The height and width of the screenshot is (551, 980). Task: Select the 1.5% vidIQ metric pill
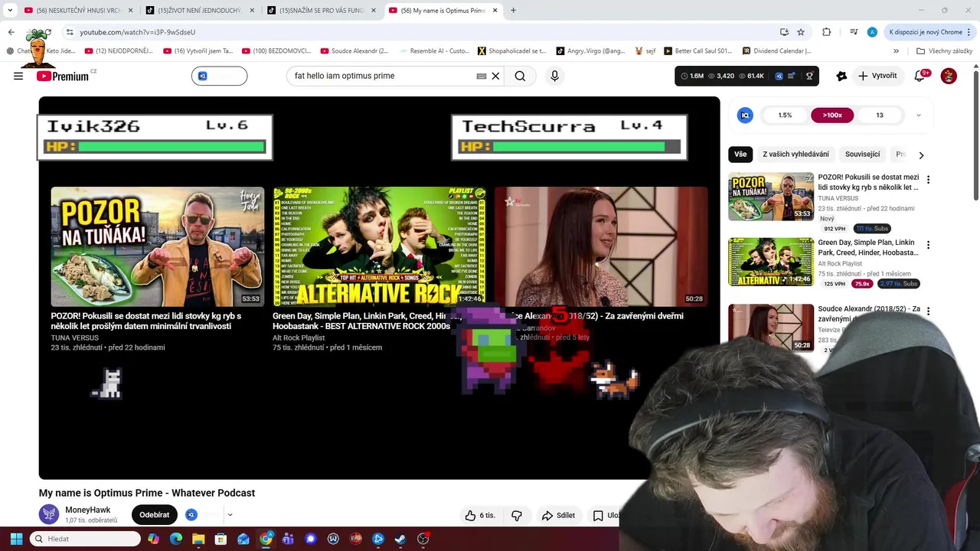[785, 116]
